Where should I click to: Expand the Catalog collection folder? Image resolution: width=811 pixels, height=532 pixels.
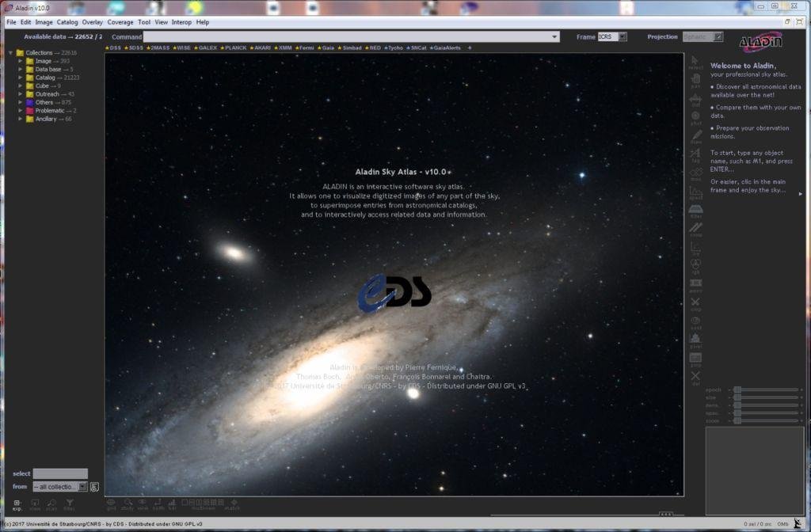tap(21, 78)
